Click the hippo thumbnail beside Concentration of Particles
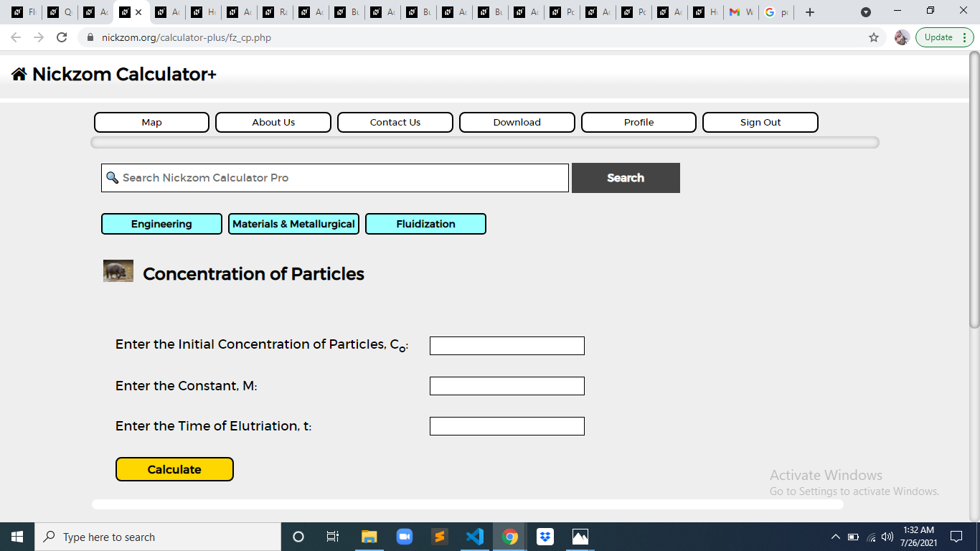Screen dimensions: 980x551 pyautogui.click(x=118, y=270)
